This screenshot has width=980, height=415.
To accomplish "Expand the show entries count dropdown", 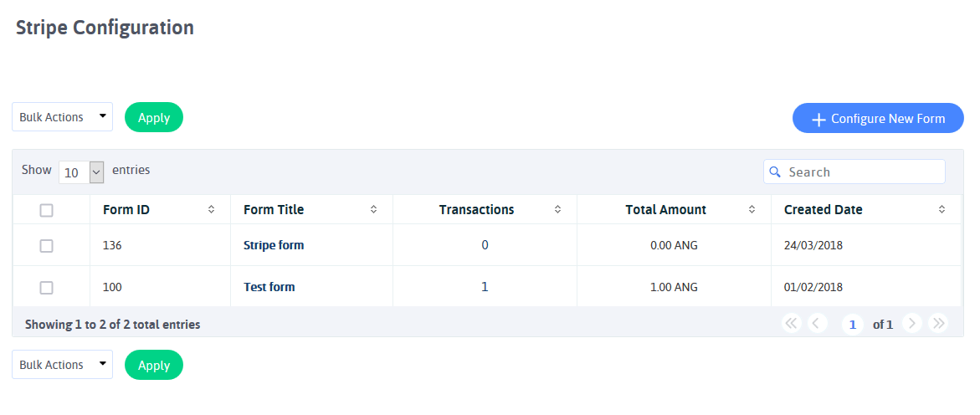I will pyautogui.click(x=81, y=172).
